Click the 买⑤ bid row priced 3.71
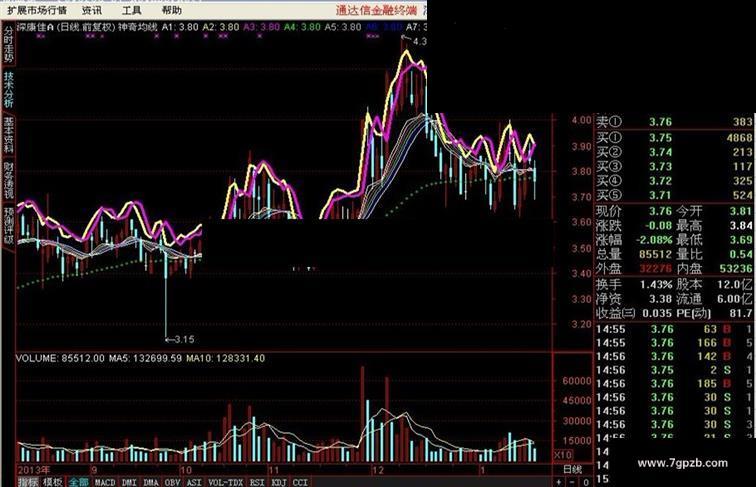 [674, 196]
